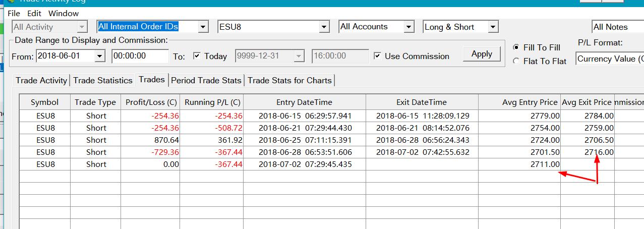
Task: Click avg entry price 2779.00
Action: [x=545, y=116]
